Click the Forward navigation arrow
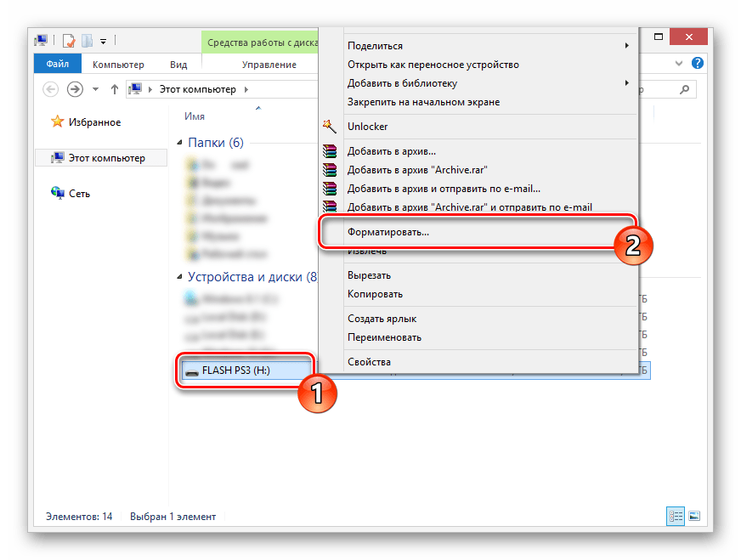The height and width of the screenshot is (560, 741). click(x=75, y=89)
